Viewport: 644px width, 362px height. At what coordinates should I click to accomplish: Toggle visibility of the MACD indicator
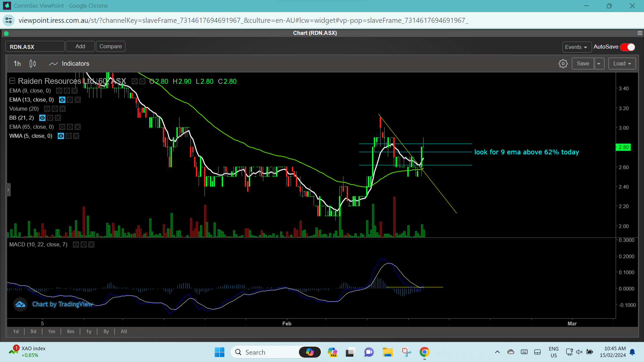click(x=76, y=244)
